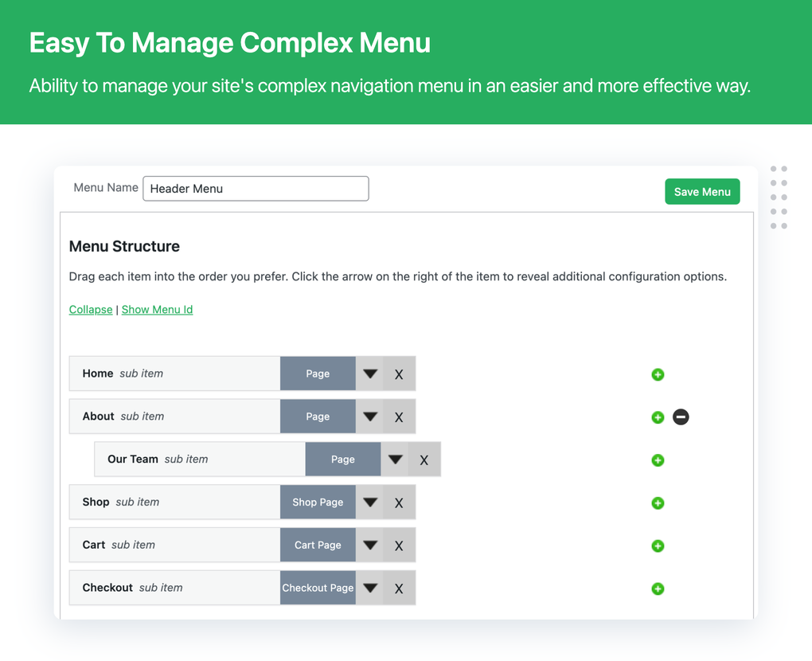The height and width of the screenshot is (661, 812).
Task: Open the Collapse link
Action: (90, 309)
